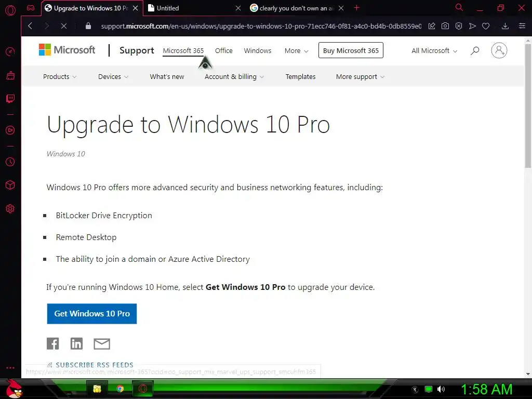This screenshot has height=399, width=532.
Task: Stop loading the page
Action: point(63,26)
